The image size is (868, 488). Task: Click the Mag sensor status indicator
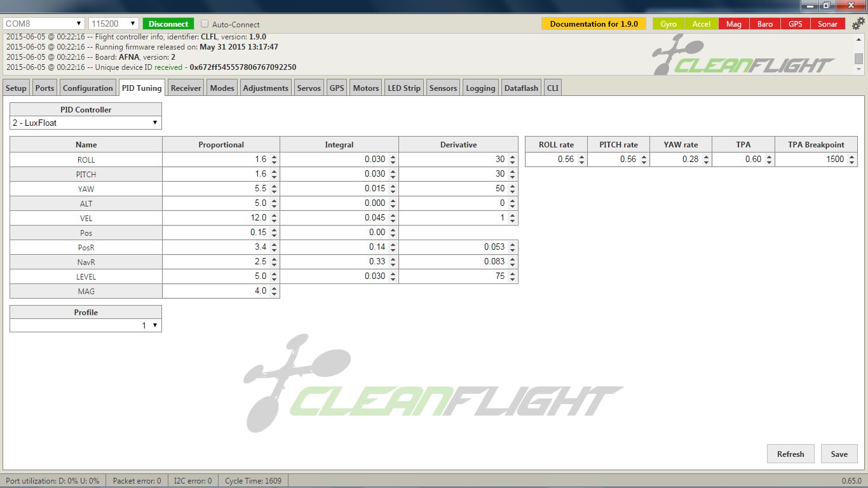coord(734,24)
